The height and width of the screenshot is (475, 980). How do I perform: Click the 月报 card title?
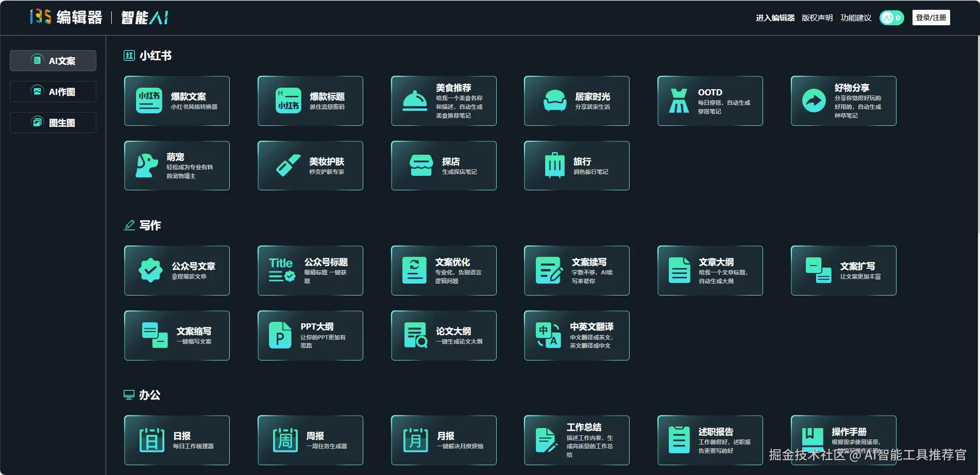[x=446, y=436]
